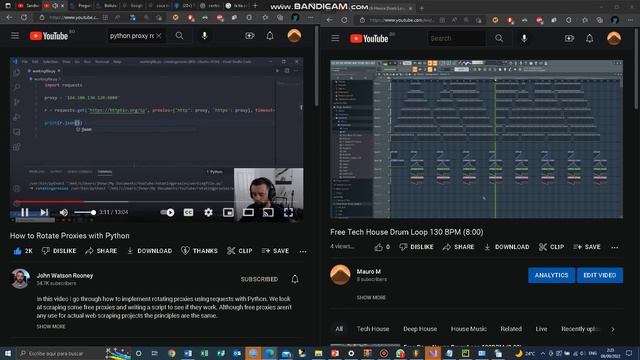Go to YouTube home in right window
640x360 pixels.
369,38
